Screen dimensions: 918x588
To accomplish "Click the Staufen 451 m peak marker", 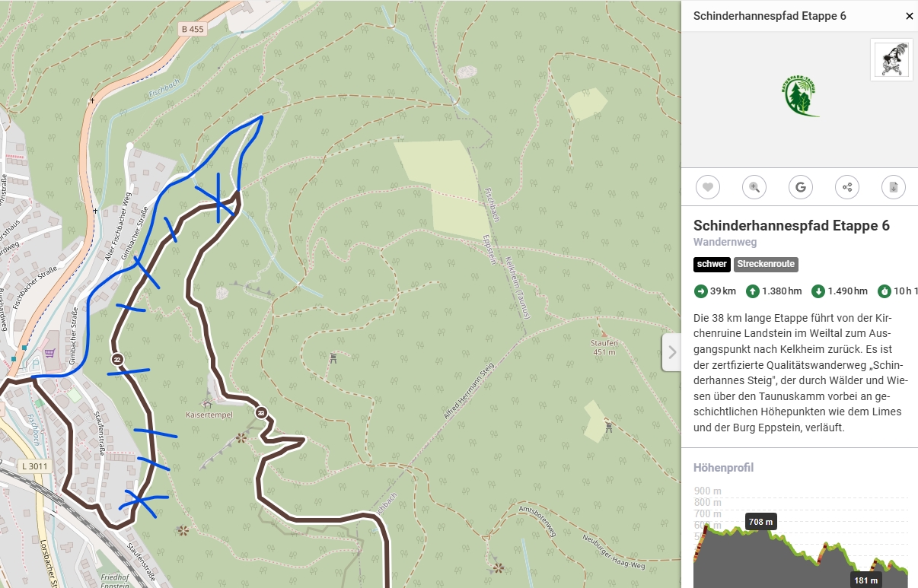I will point(604,344).
